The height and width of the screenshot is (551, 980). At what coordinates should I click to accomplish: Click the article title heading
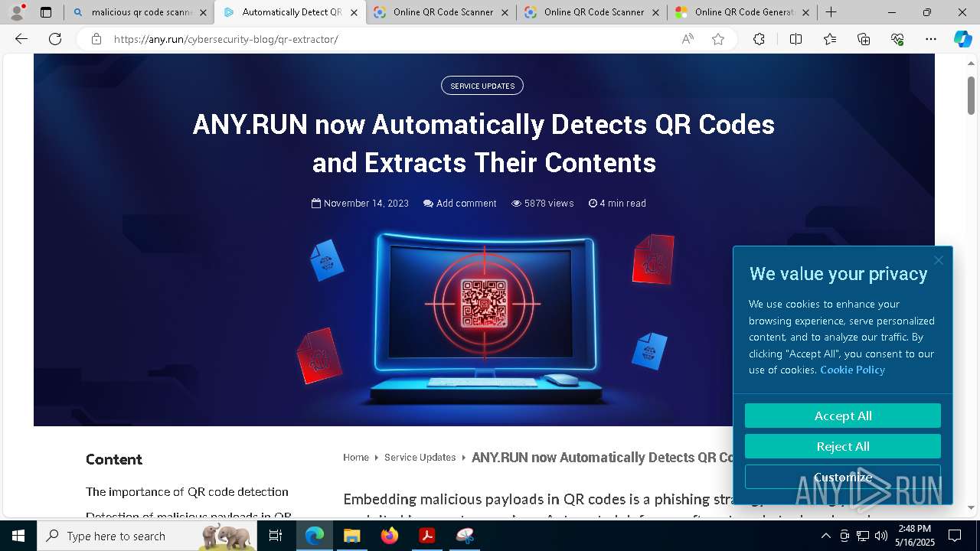click(x=484, y=143)
